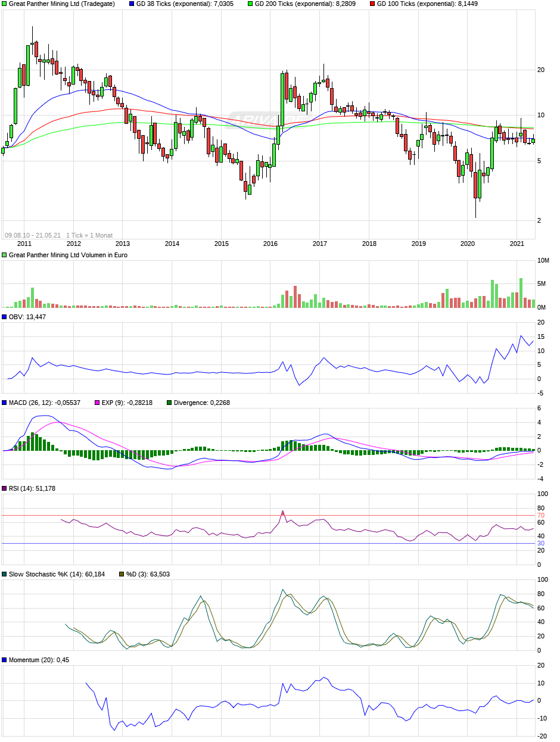Click the red '70' RSI overbought level label
The image size is (560, 742).
(541, 515)
